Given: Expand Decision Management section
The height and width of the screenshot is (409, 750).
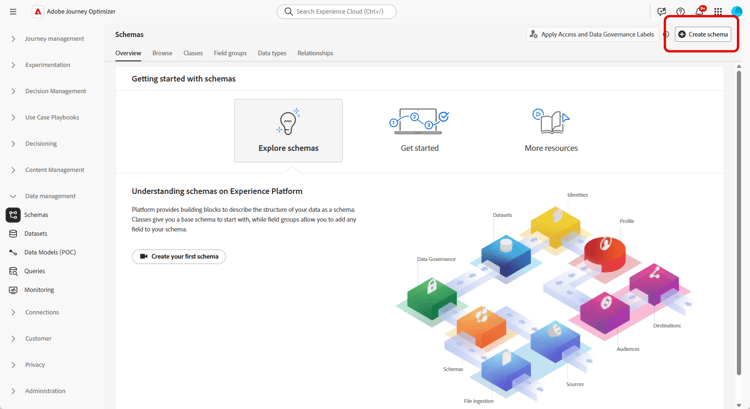Looking at the screenshot, I should point(13,91).
